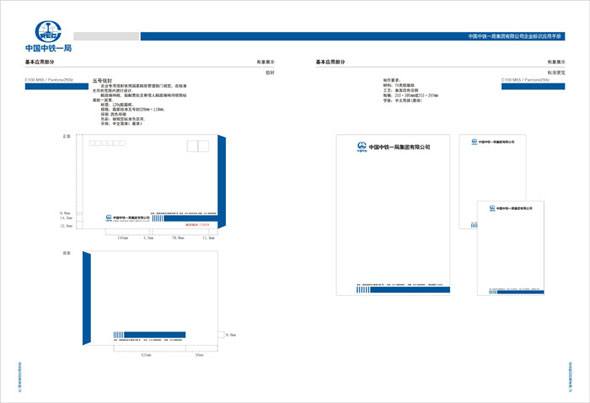Click the right 基本应用部分 section heading
Screen dimensions: 590x403
pyautogui.click(x=330, y=62)
